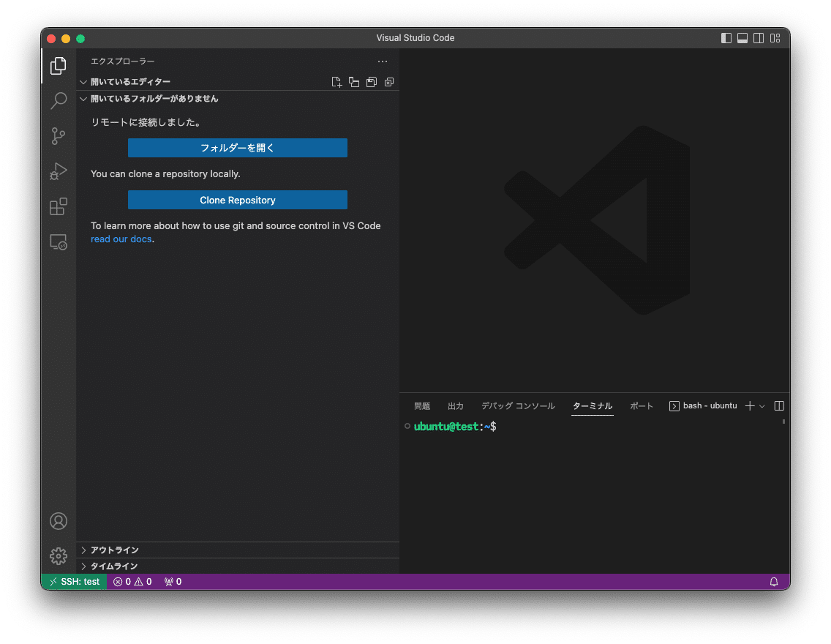This screenshot has width=831, height=644.
Task: Open the customize layout menu
Action: (x=775, y=38)
